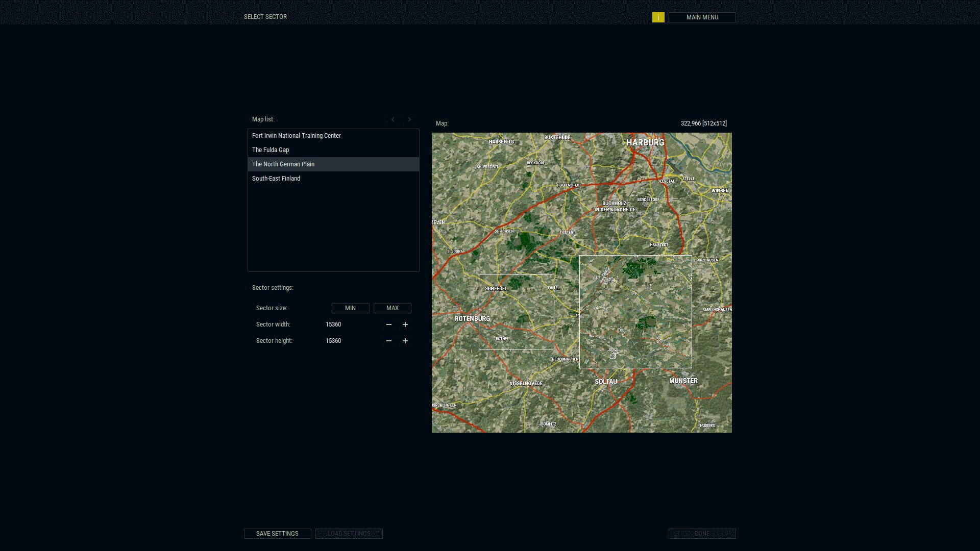Select Fort Irwin National Training Center map

296,136
